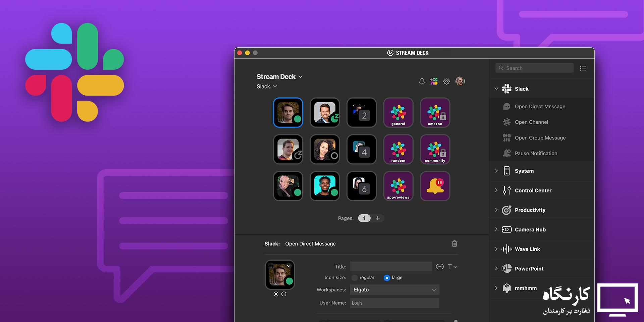Select the key of curly-haired woman
644x322 pixels.
325,149
